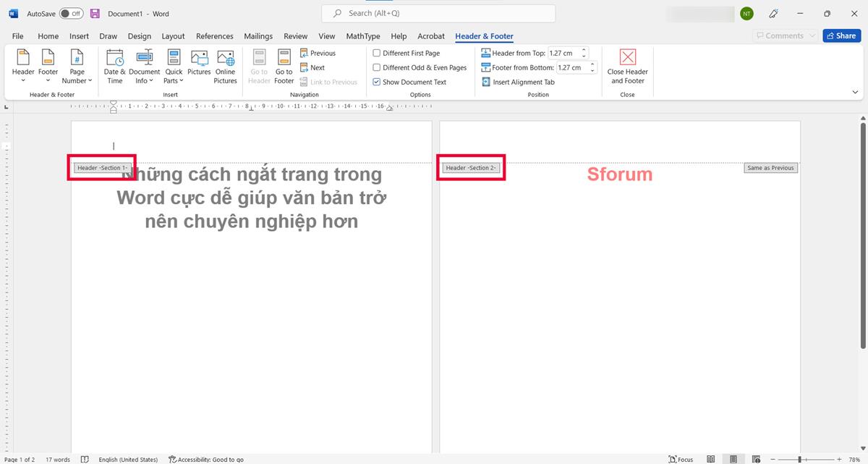868x464 pixels.
Task: Click the Accessibility status bar icon
Action: (172, 460)
